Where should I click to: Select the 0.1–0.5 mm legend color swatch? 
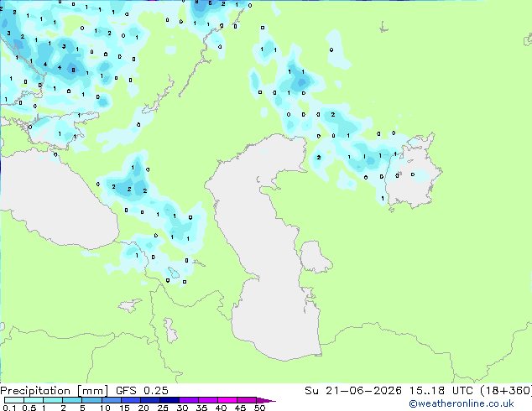pos(14,400)
